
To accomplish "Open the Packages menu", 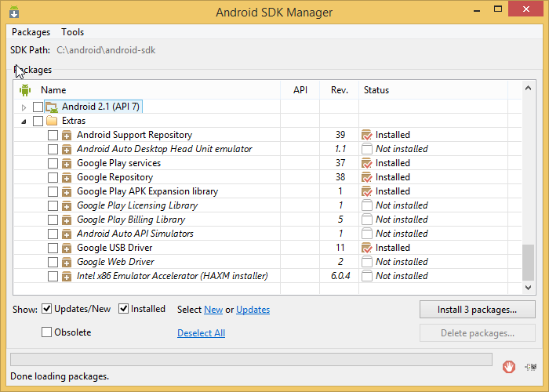I will (x=31, y=32).
